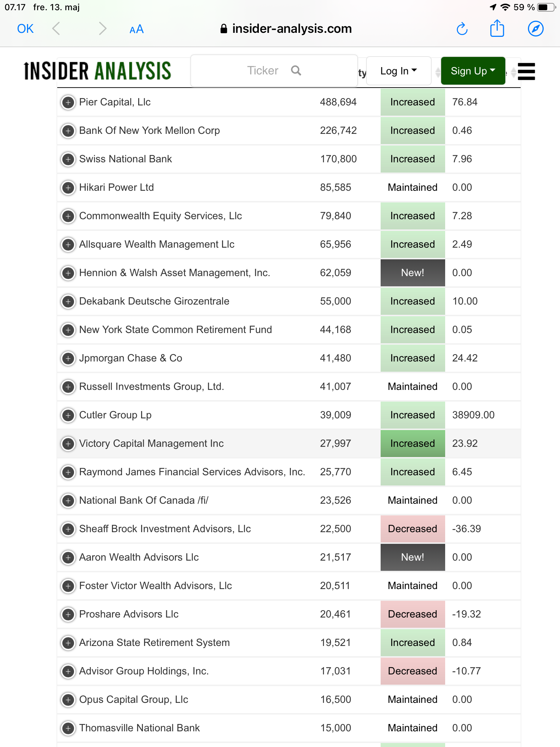
Task: Focus the Ticker search field
Action: pyautogui.click(x=274, y=71)
